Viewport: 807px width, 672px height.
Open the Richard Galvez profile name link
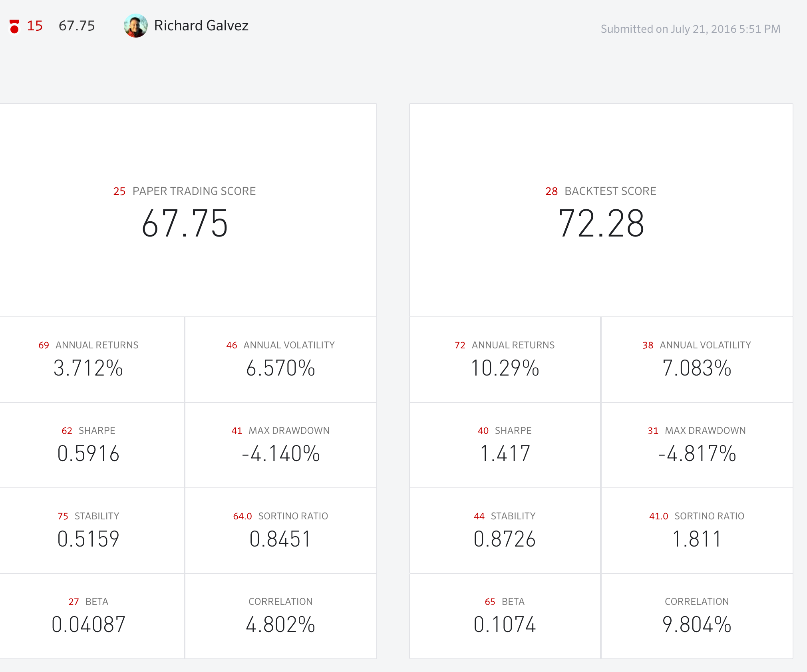pyautogui.click(x=201, y=26)
